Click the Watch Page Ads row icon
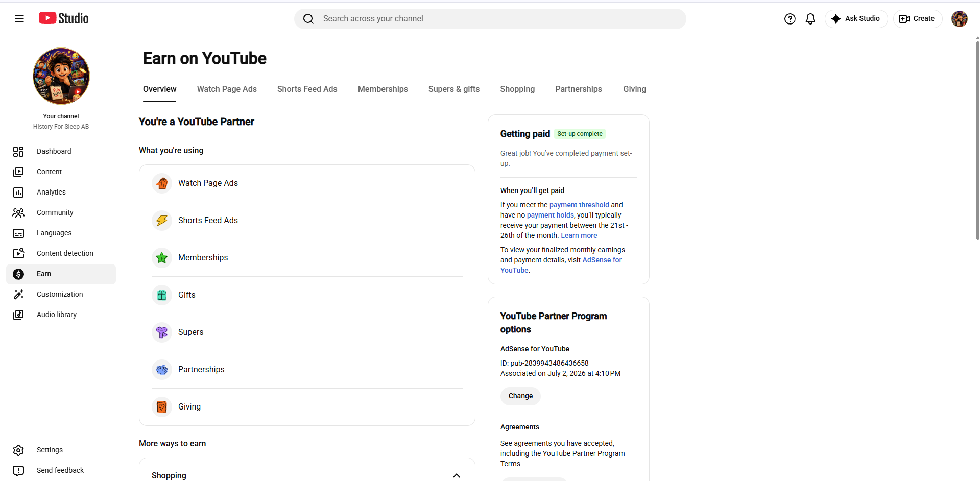980x481 pixels. (162, 183)
